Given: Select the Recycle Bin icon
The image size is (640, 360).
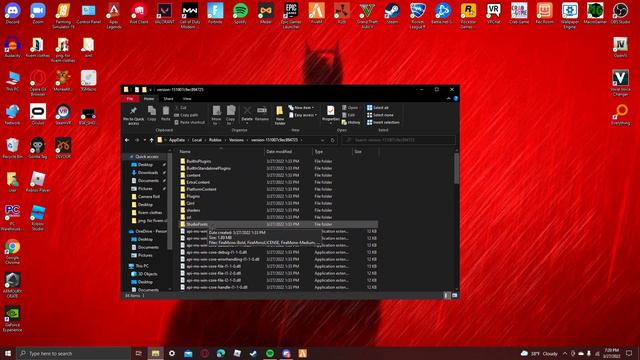Looking at the screenshot, I should 12,148.
